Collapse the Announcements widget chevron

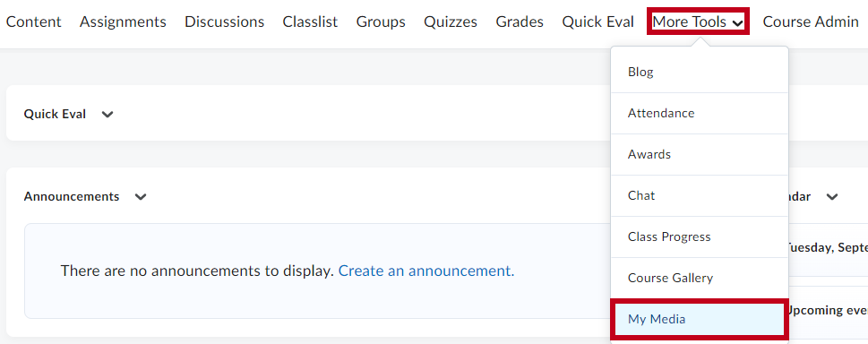(x=141, y=197)
